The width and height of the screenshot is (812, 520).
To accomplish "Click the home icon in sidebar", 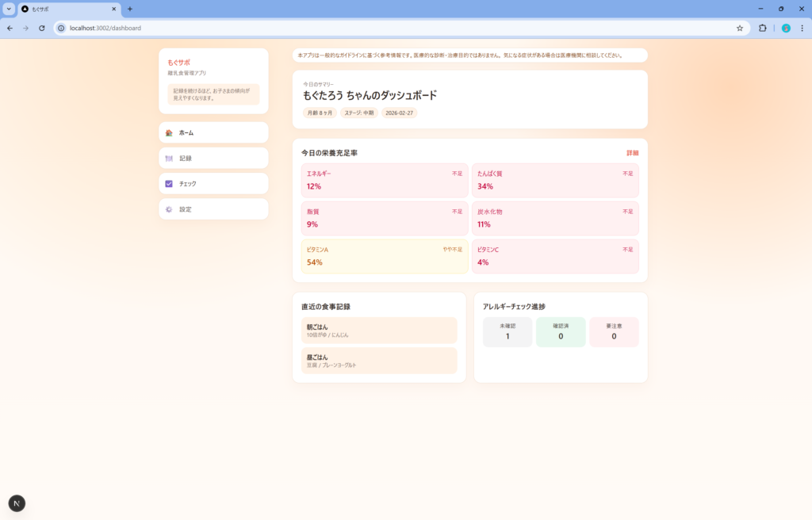I will pyautogui.click(x=169, y=133).
